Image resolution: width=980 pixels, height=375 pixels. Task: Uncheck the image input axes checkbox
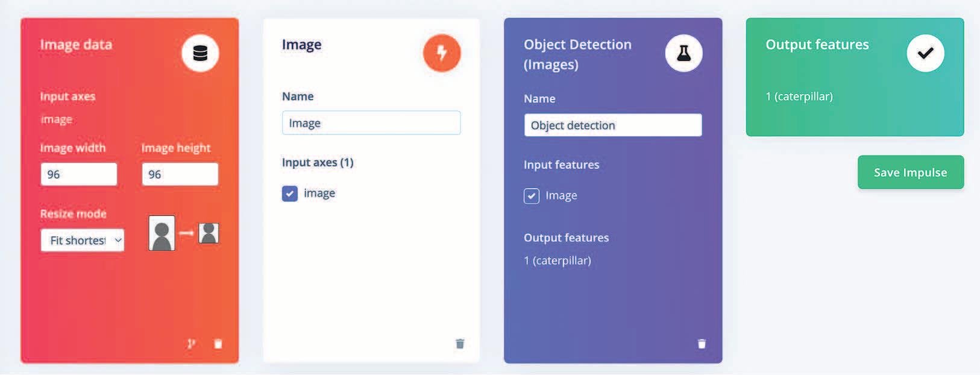pos(290,194)
